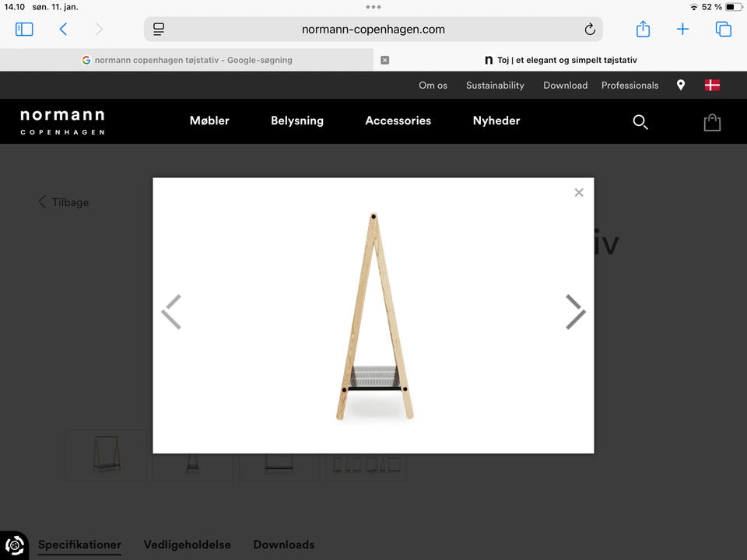This screenshot has height=560, width=747.
Task: Open the Møbler menu
Action: [209, 121]
